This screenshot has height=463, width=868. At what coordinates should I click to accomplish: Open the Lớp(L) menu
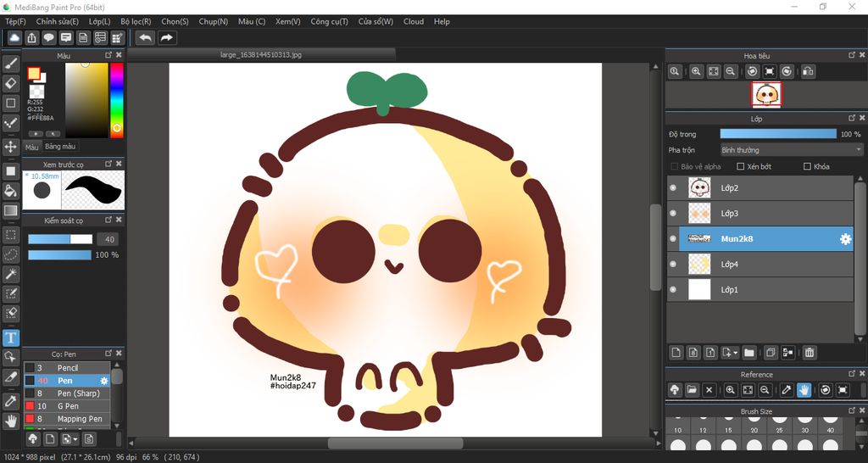(x=100, y=21)
